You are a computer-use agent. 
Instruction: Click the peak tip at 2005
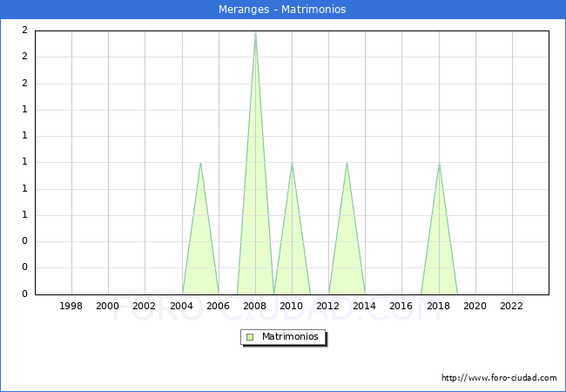(x=200, y=163)
